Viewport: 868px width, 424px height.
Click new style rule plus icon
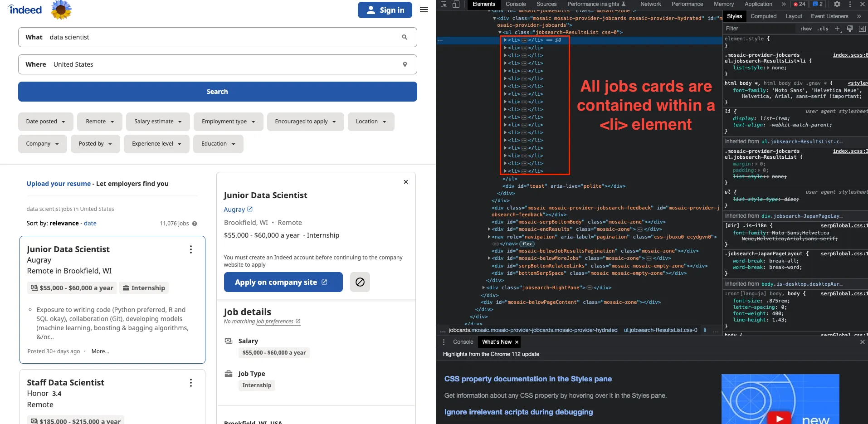(x=837, y=29)
